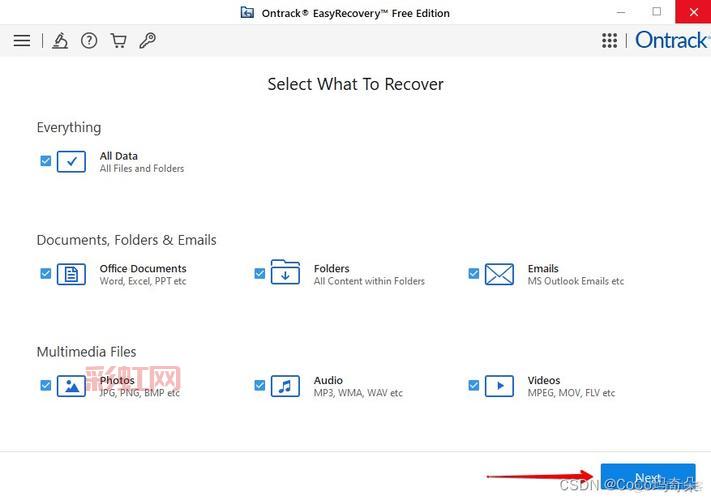This screenshot has height=500, width=711.
Task: Click the "Emails" label
Action: tap(543, 269)
